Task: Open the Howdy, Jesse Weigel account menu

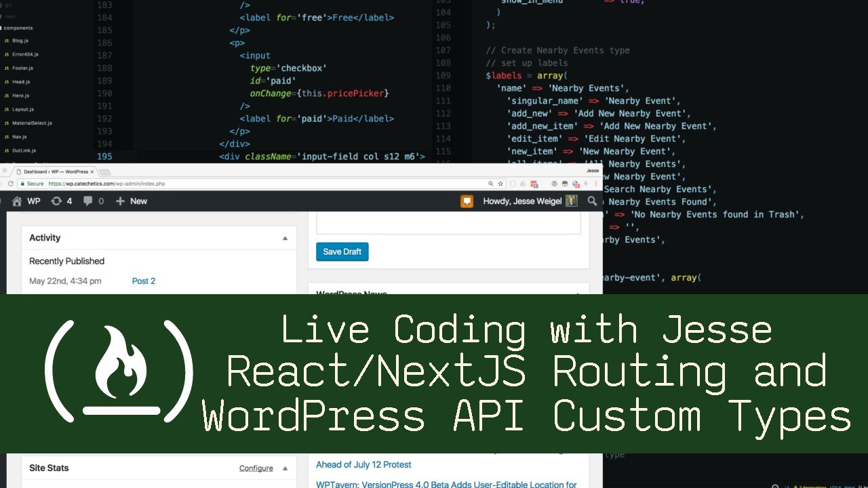Action: pyautogui.click(x=530, y=201)
